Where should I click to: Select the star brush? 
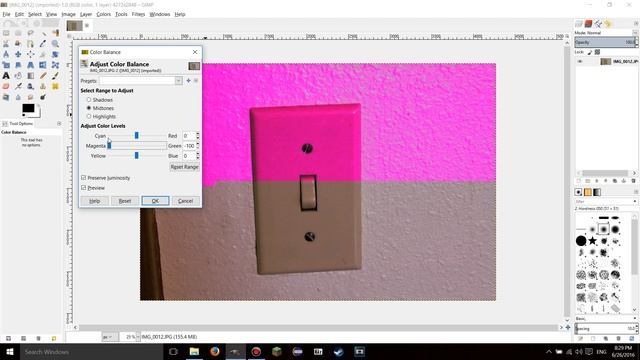[593, 241]
